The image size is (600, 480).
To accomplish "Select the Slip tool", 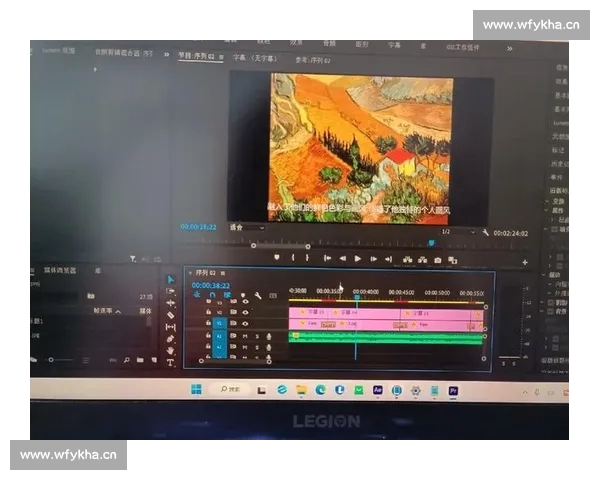I will click(x=171, y=327).
